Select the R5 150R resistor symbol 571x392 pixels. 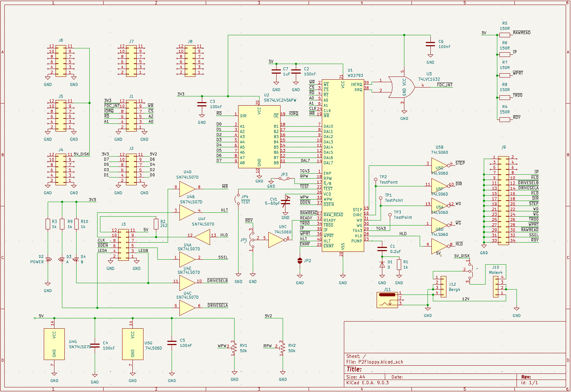pyautogui.click(x=505, y=35)
